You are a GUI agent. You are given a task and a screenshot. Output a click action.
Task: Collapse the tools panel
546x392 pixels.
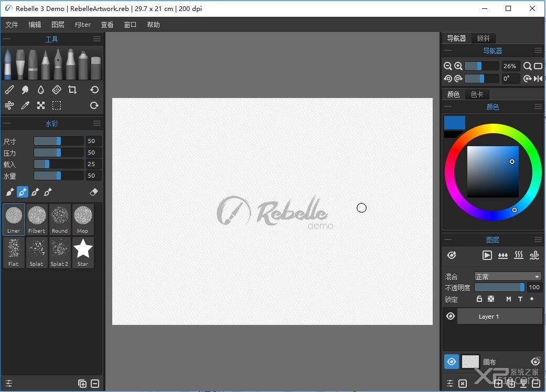[x=7, y=39]
